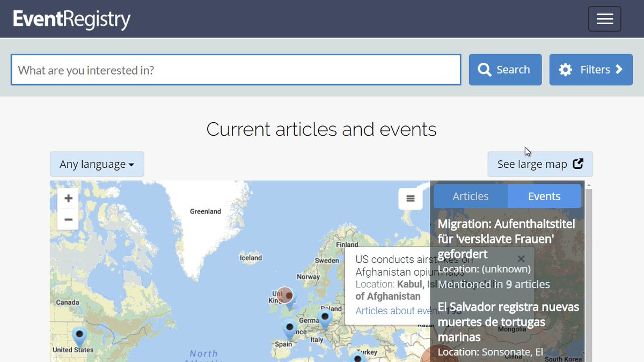Viewport: 644px width, 362px height.
Task: Switch to the Events tab
Action: pos(544,196)
